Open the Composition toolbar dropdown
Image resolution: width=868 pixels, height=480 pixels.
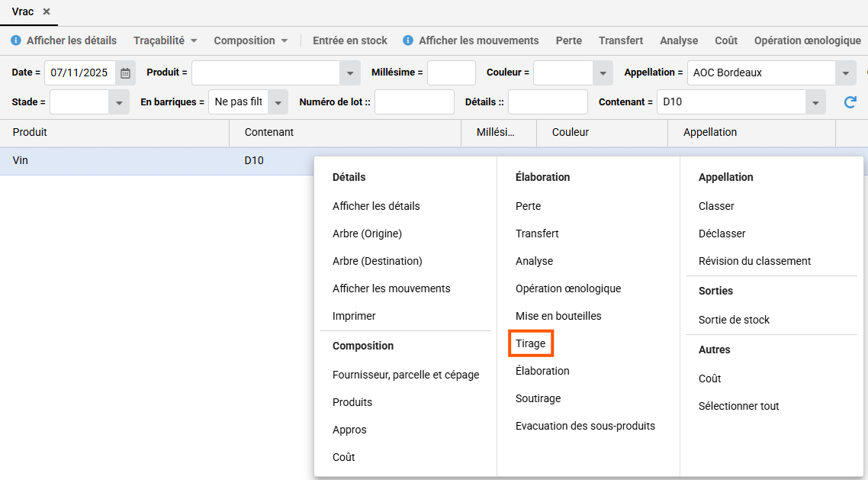pyautogui.click(x=250, y=40)
